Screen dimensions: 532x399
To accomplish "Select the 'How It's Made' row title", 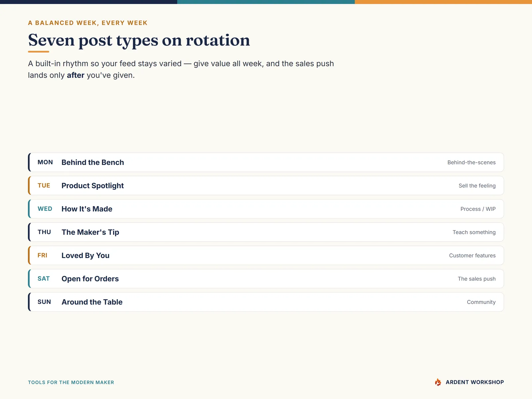I will [87, 209].
